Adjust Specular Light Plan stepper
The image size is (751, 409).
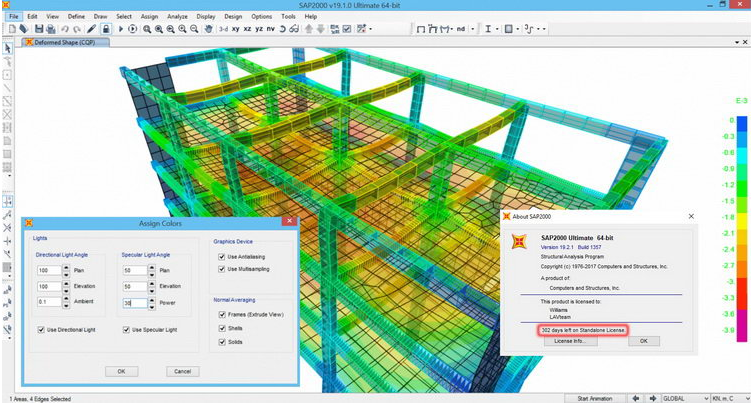(152, 271)
